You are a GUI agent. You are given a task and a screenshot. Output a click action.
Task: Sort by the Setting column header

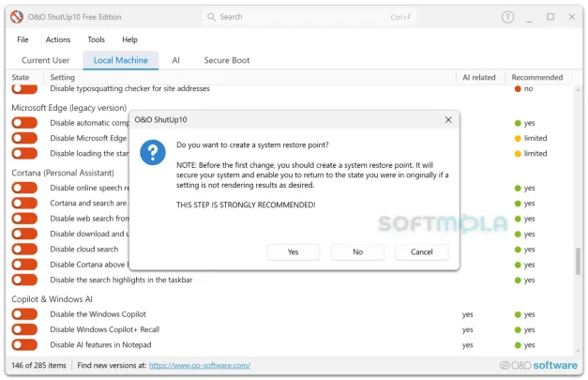coord(63,77)
